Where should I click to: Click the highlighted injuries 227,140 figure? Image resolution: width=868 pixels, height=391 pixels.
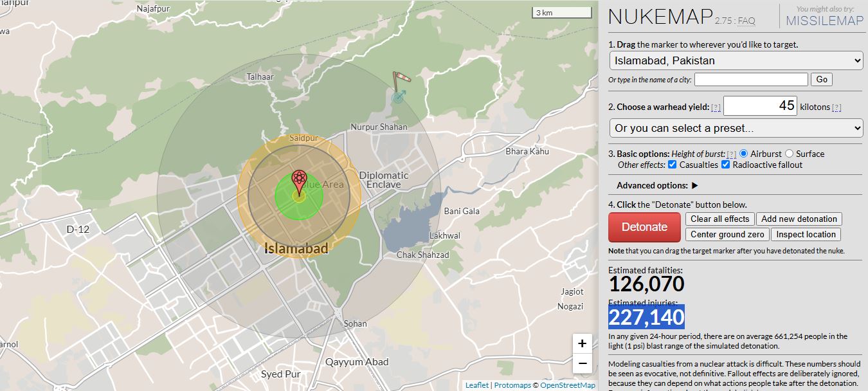point(646,317)
